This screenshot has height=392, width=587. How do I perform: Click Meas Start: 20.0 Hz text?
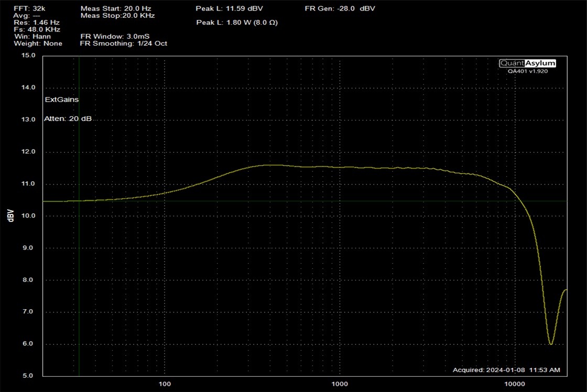(x=116, y=8)
